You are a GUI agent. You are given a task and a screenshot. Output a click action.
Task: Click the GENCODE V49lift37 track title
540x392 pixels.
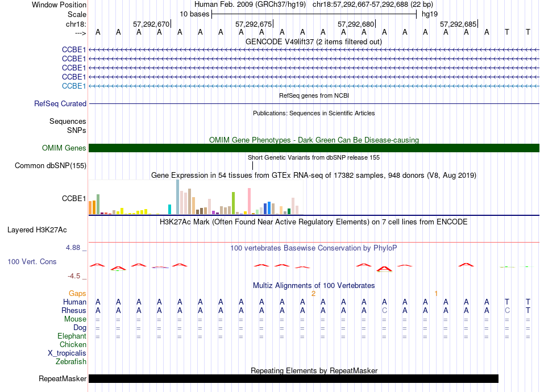(313, 41)
